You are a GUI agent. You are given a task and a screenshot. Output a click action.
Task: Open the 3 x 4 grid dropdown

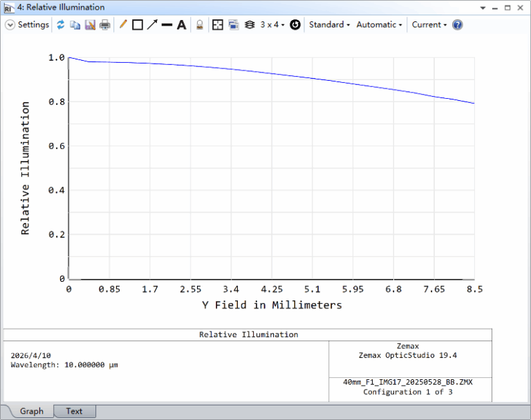(272, 25)
